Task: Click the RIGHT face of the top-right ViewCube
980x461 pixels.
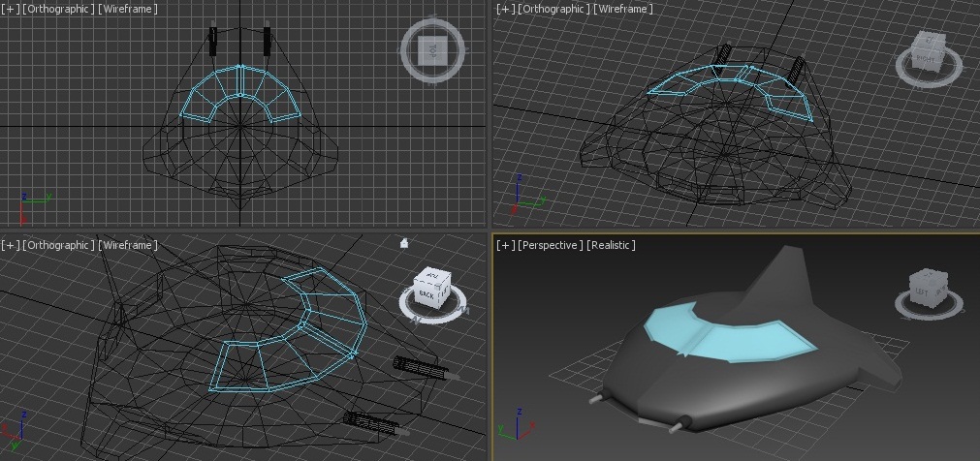Action: 925,58
